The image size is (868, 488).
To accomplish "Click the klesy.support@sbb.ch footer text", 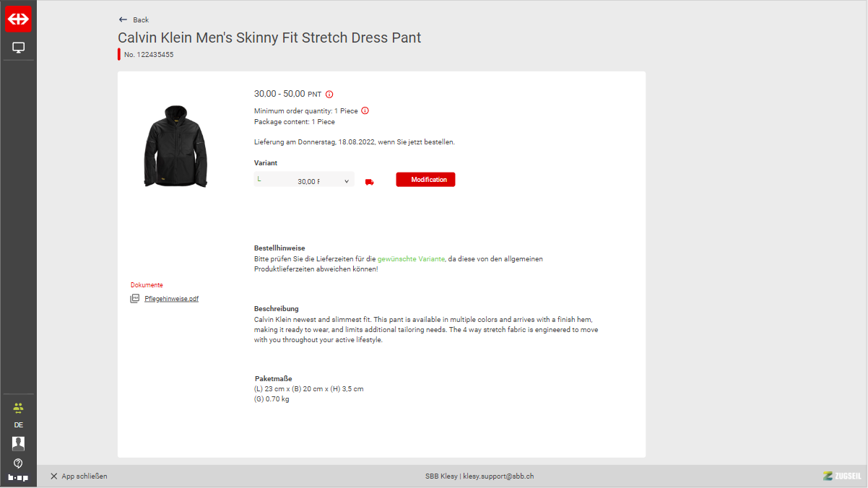I will click(498, 476).
